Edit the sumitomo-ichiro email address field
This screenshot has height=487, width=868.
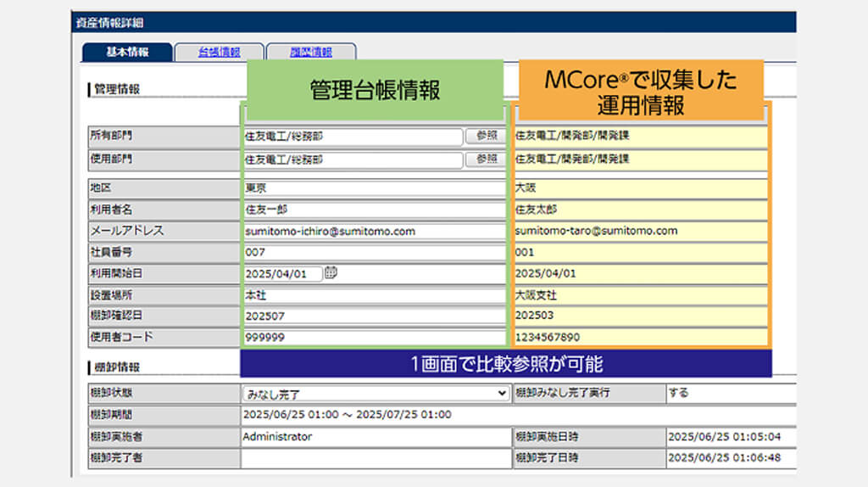[374, 232]
